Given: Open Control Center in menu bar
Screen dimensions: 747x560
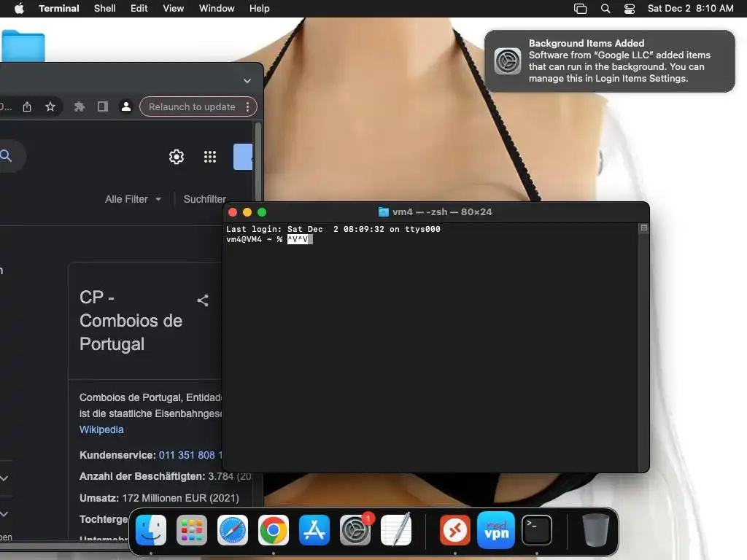Looking at the screenshot, I should click(630, 8).
